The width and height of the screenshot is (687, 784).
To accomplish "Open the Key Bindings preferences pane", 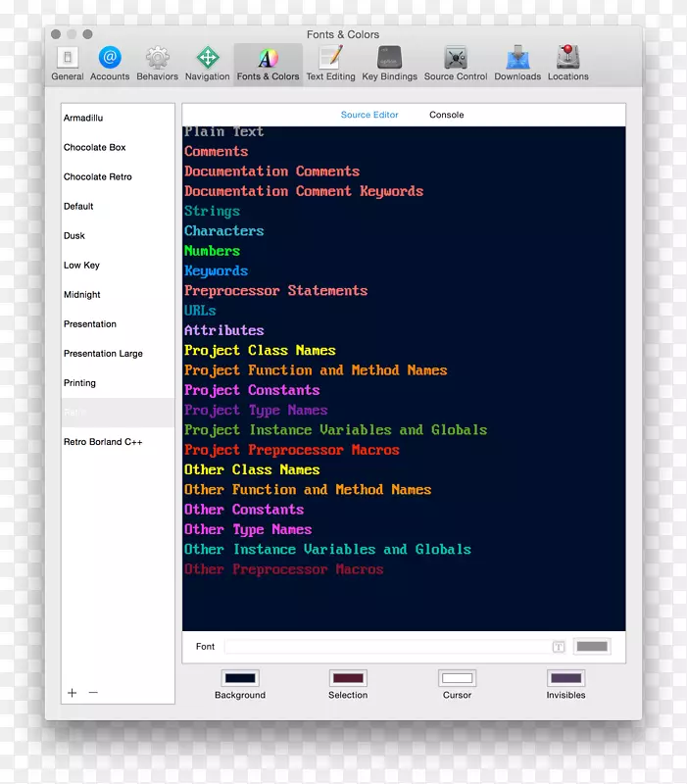I will (389, 63).
